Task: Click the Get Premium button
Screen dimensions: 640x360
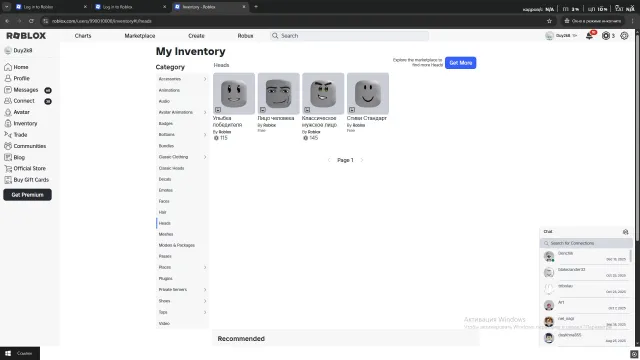Action: coord(27,195)
